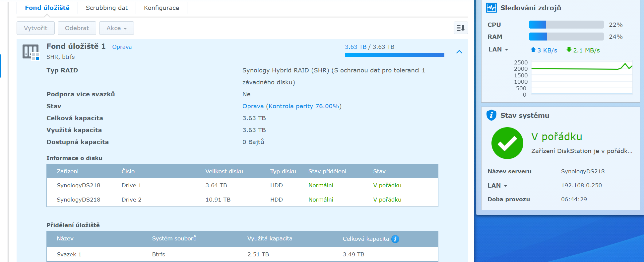Click the 3.63 TB used capacity link text
Viewport: 644px width, 262px height.
pos(355,47)
